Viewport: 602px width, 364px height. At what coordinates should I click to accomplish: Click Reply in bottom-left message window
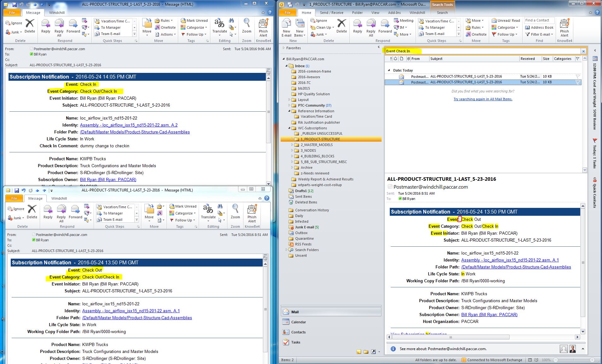pos(48,212)
